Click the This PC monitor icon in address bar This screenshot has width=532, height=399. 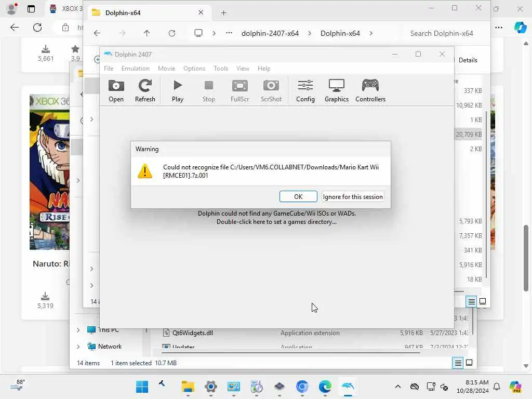pyautogui.click(x=198, y=33)
